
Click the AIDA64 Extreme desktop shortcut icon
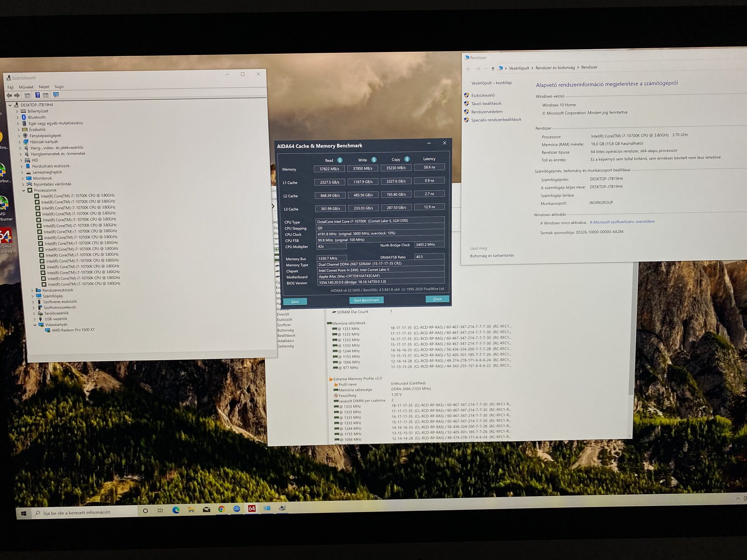tap(6, 236)
